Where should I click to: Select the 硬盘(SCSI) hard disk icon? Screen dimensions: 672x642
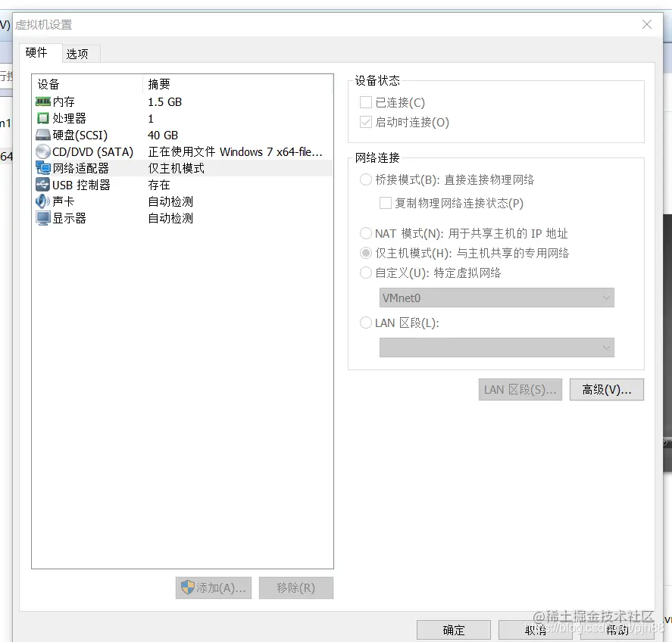pos(43,135)
